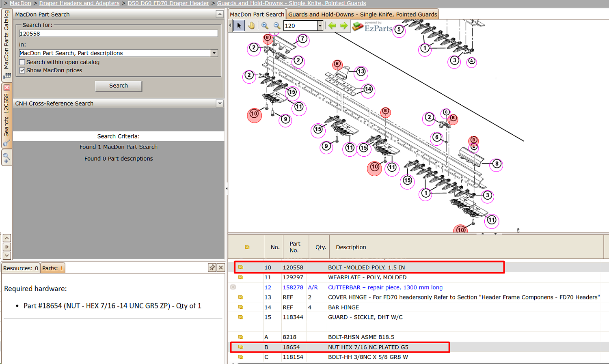This screenshot has height=364, width=609.
Task: Sort by the Part No. column header
Action: (x=295, y=247)
